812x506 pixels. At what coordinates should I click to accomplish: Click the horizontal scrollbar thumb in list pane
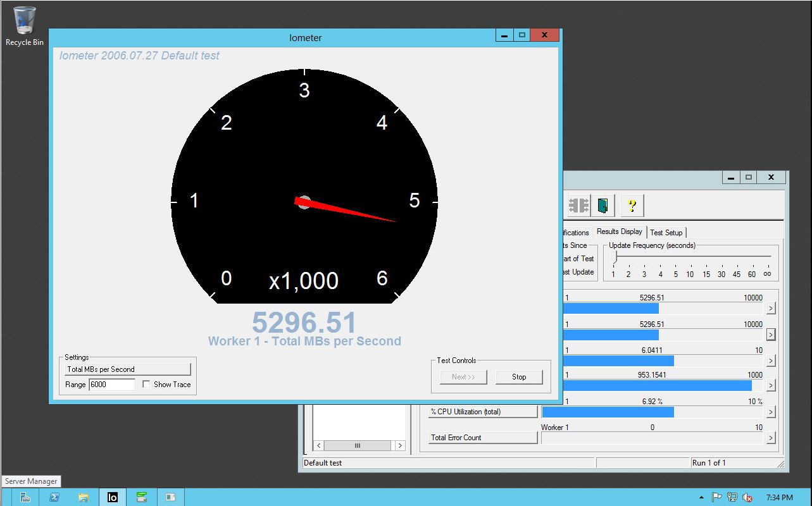[x=358, y=446]
